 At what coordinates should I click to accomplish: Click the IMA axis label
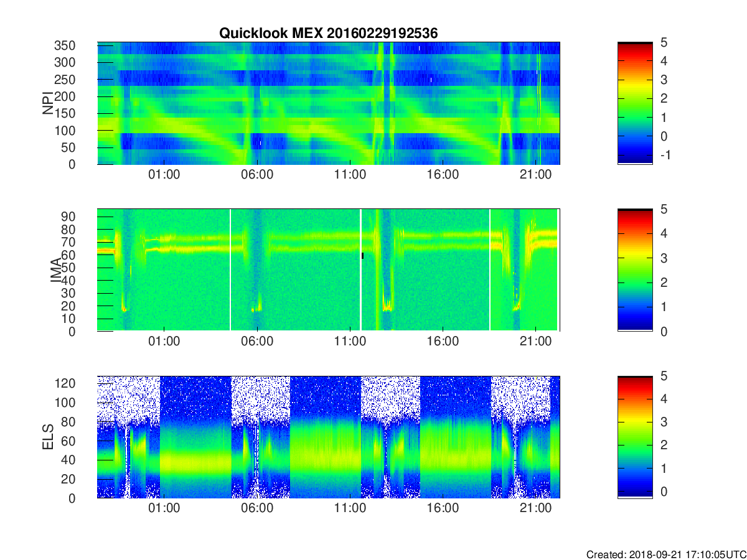click(x=55, y=270)
